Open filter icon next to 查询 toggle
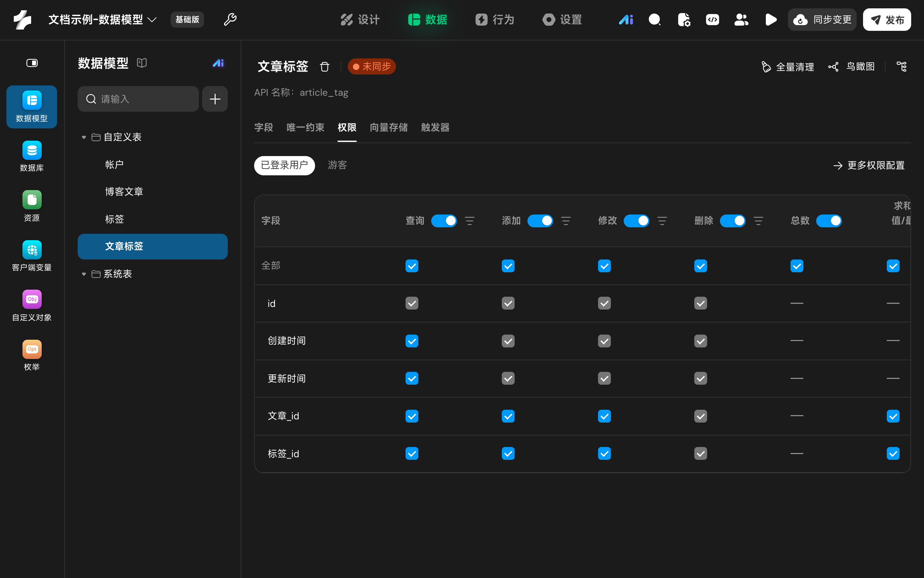 pos(470,221)
